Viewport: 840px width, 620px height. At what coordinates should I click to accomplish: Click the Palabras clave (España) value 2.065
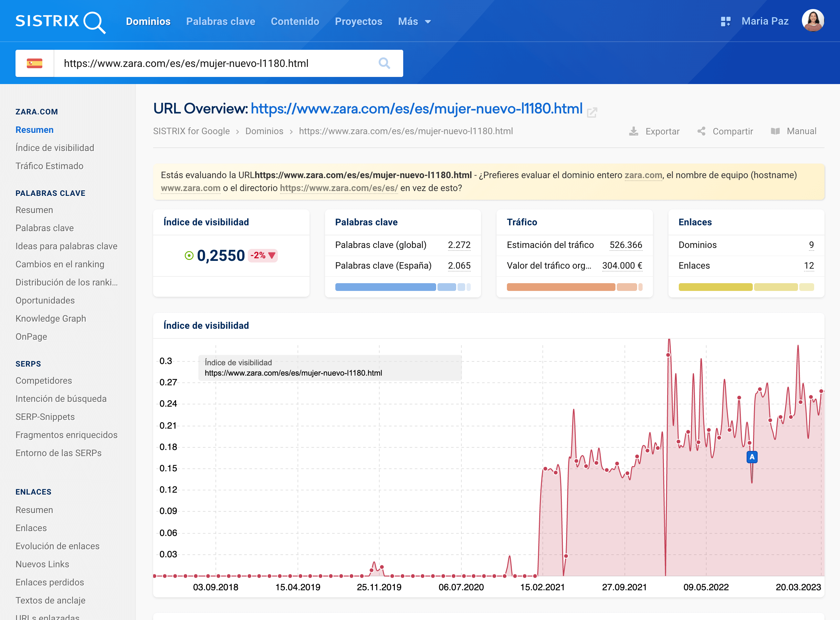pos(459,265)
